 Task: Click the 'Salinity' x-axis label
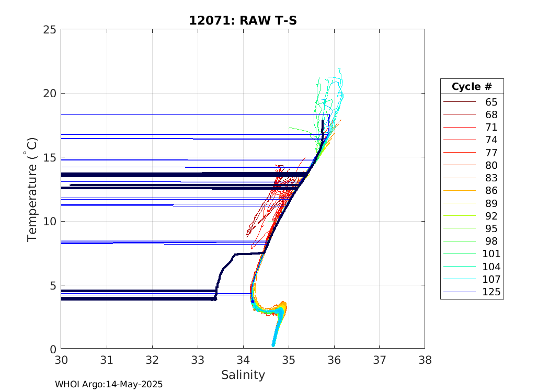[x=243, y=375]
